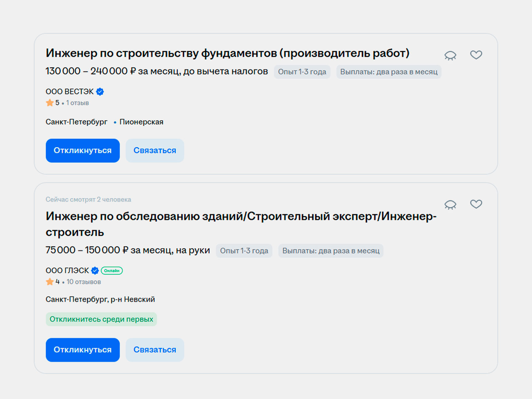Open vacancy title Инженер по обследованию зданий
The height and width of the screenshot is (399, 532).
[241, 224]
